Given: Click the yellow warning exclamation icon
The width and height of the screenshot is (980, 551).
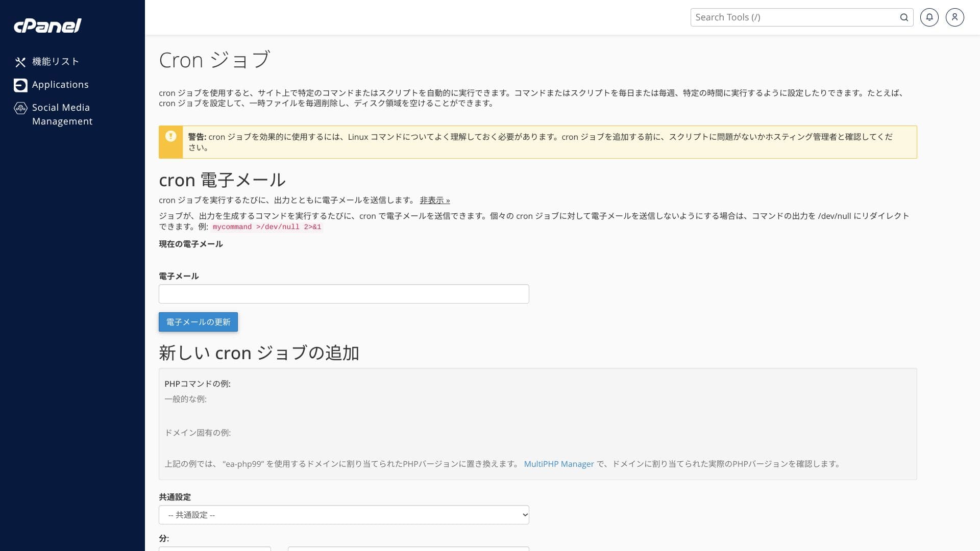Looking at the screenshot, I should pos(171,136).
